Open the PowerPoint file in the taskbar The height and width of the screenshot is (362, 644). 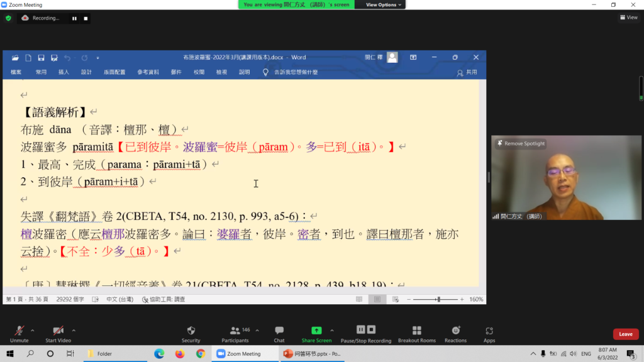tap(311, 354)
